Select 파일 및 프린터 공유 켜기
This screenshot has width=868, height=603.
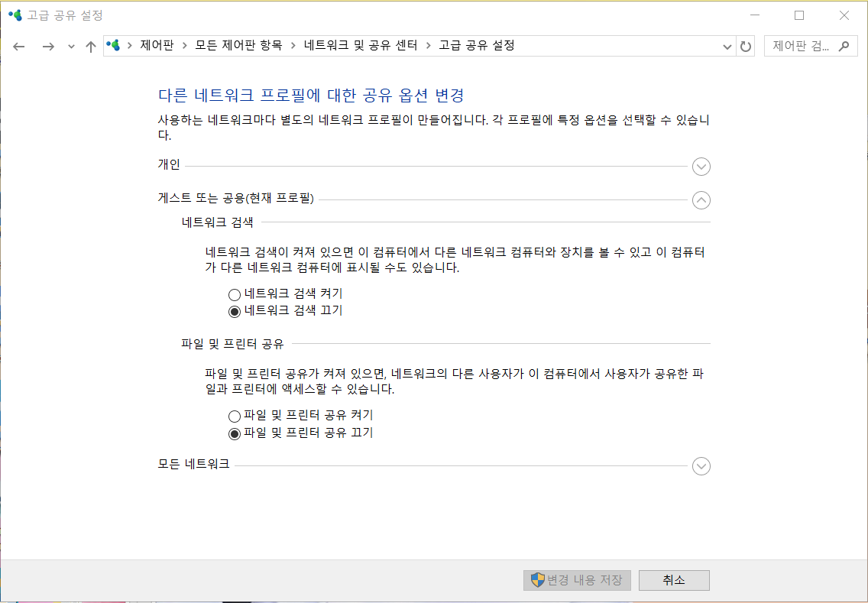point(234,416)
